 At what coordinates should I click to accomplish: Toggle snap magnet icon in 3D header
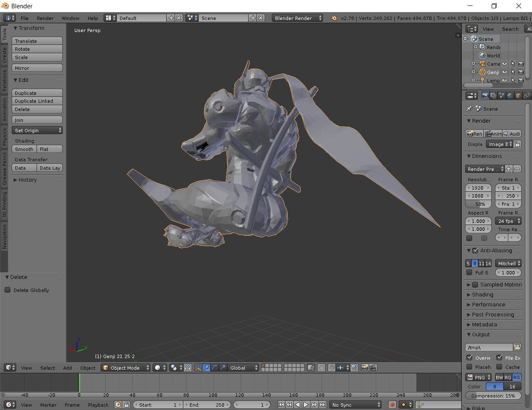[x=331, y=368]
